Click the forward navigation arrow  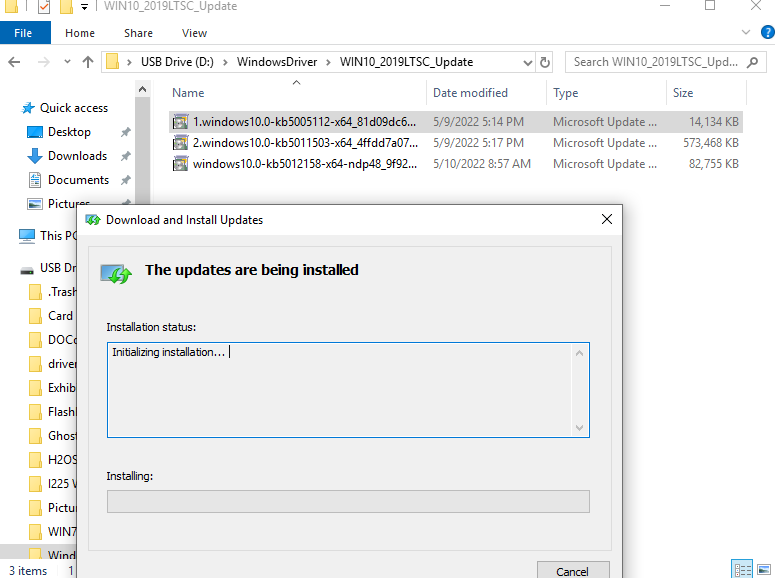coord(43,62)
